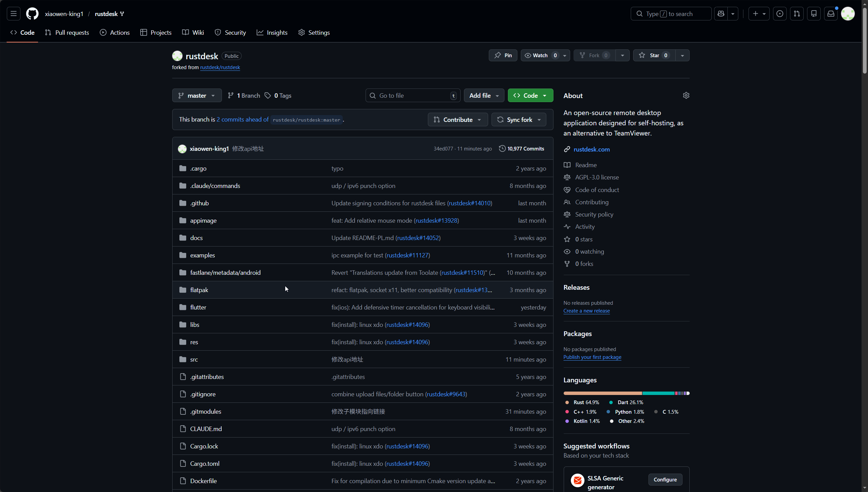
Task: Click the Rust segment of languages bar
Action: click(x=602, y=393)
